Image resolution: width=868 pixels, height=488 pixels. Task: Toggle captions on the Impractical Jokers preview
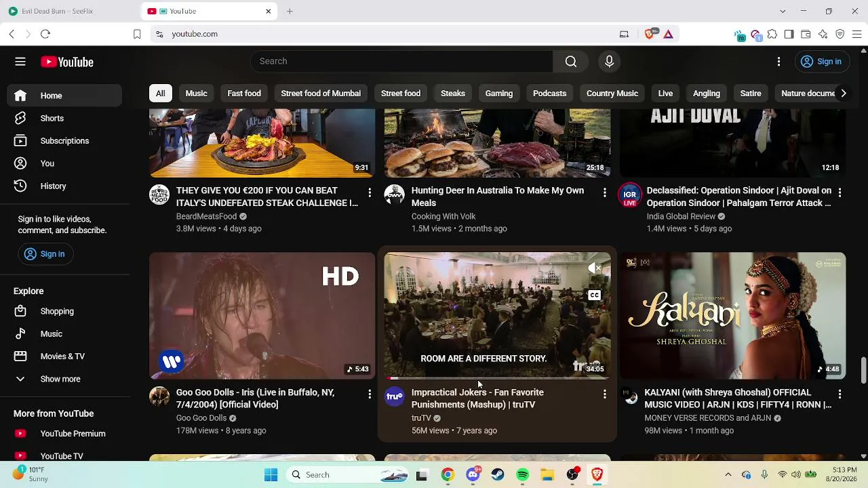pyautogui.click(x=595, y=296)
